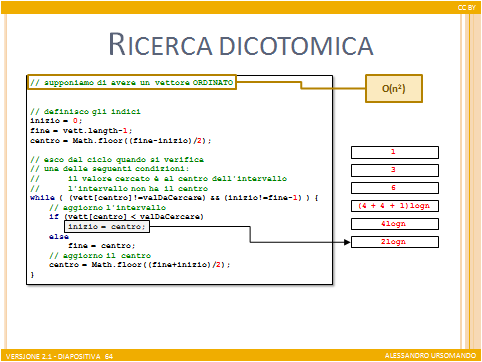
Task: Select the highlighted "inizio = centro;" statement
Action: (x=107, y=227)
